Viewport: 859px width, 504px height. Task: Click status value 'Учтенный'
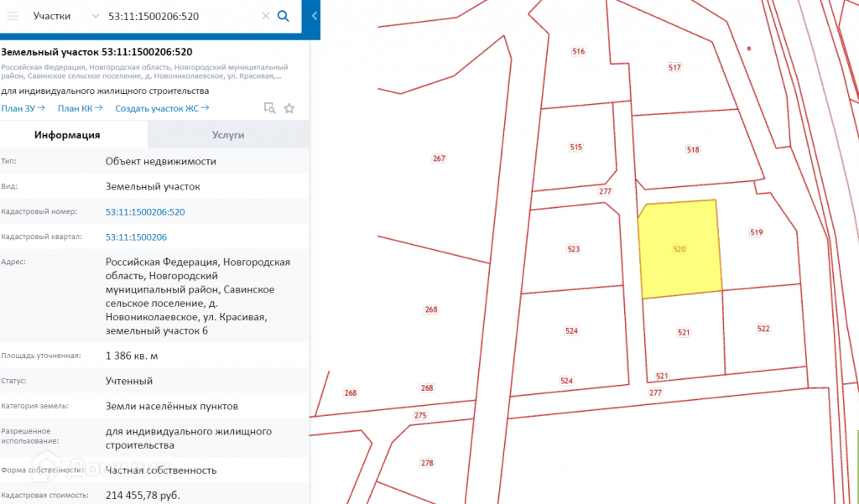[128, 381]
